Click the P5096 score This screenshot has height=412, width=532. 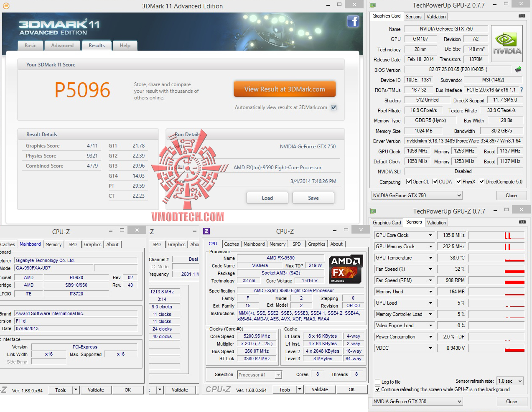[x=82, y=90]
